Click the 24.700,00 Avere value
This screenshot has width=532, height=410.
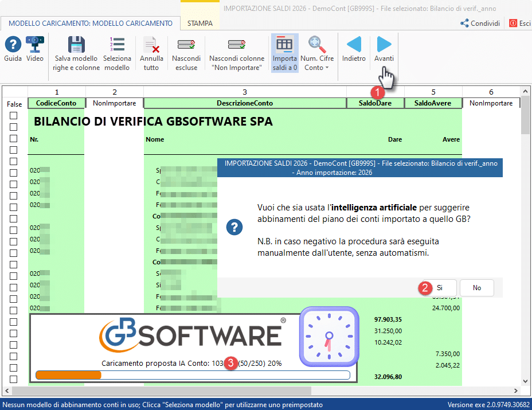(446, 308)
